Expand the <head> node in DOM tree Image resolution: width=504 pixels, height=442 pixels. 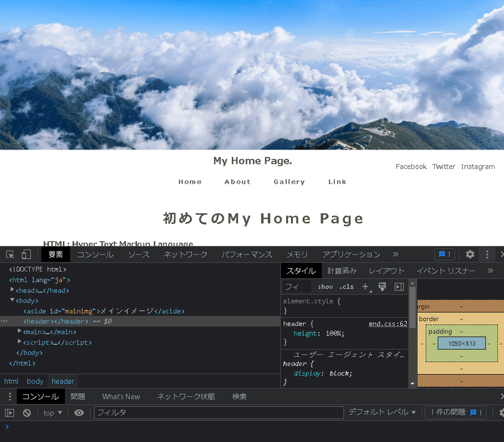click(x=12, y=289)
